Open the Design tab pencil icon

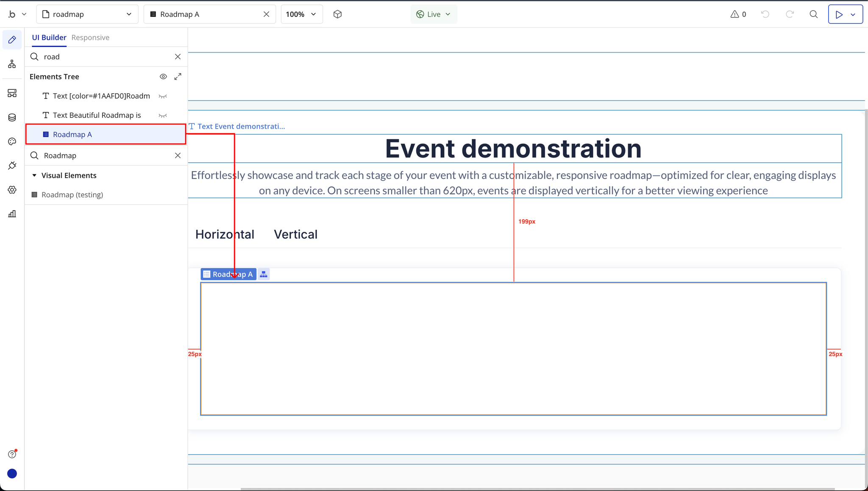tap(12, 40)
